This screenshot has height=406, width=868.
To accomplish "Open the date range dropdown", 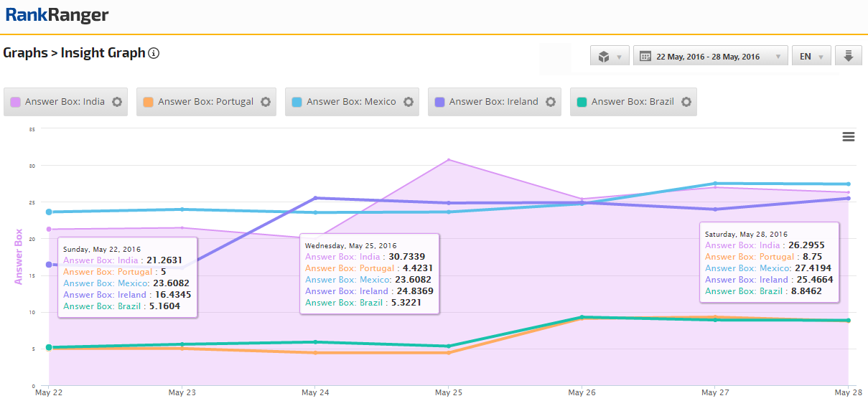I will pyautogui.click(x=710, y=56).
